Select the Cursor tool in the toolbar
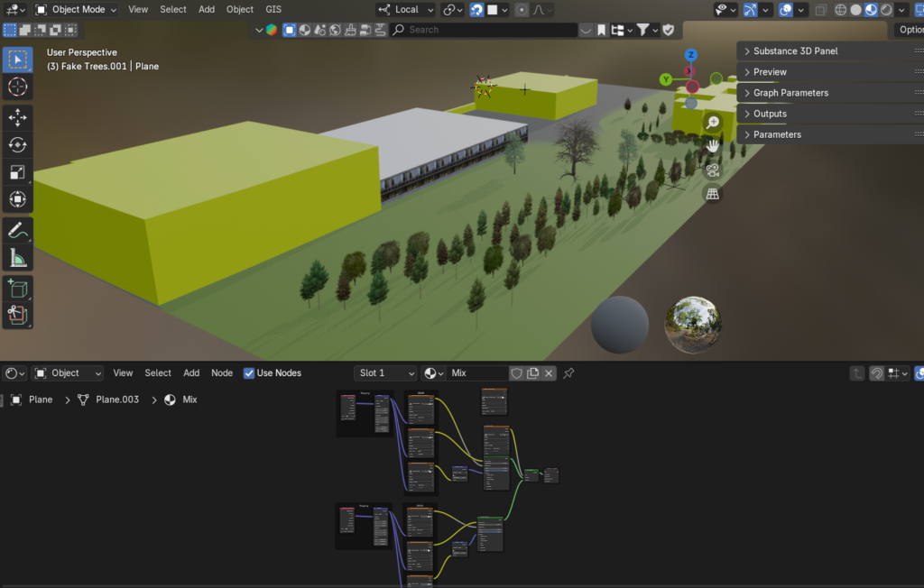Screen dimensions: 924x588 tap(17, 87)
